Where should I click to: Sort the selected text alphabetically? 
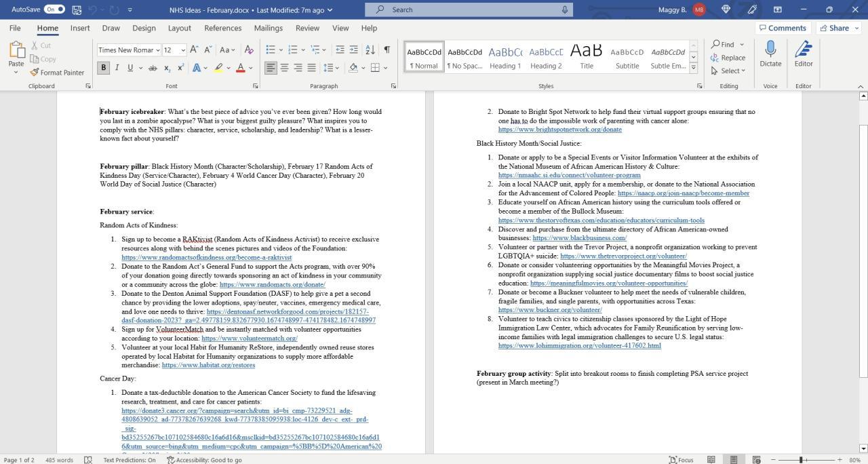click(x=370, y=50)
